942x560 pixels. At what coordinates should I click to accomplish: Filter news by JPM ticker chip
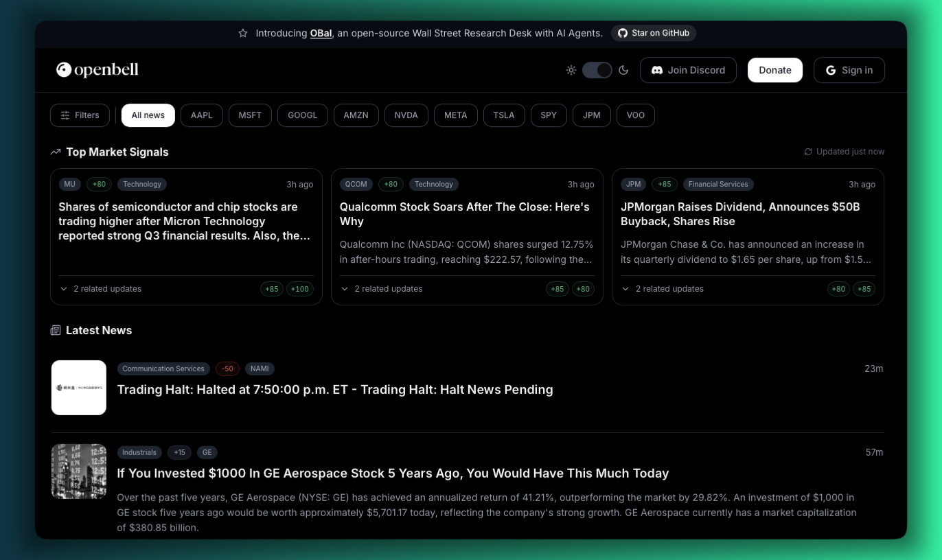tap(592, 115)
